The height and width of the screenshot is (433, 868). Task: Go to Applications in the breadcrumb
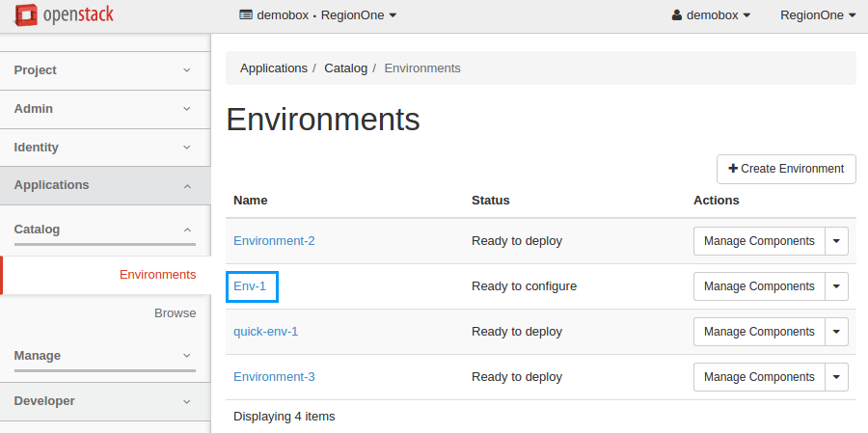(x=273, y=68)
